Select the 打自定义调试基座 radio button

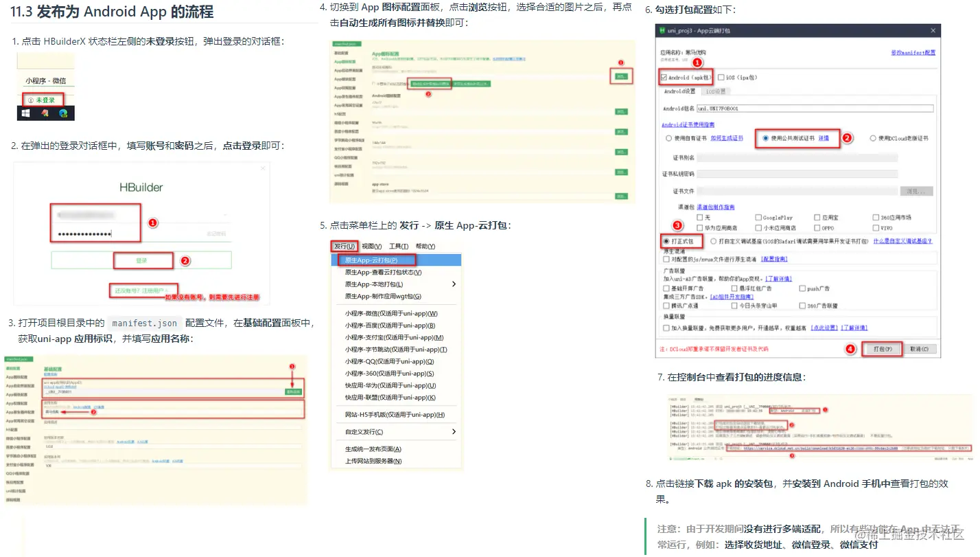pos(714,242)
